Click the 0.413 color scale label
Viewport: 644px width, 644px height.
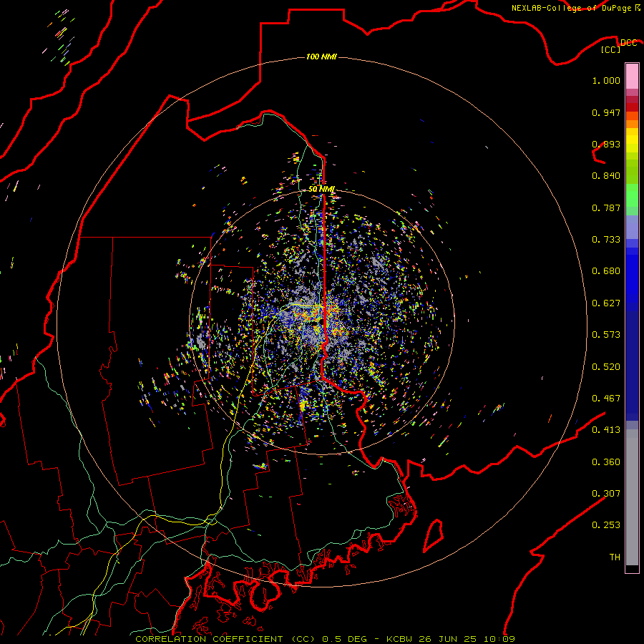(x=606, y=430)
